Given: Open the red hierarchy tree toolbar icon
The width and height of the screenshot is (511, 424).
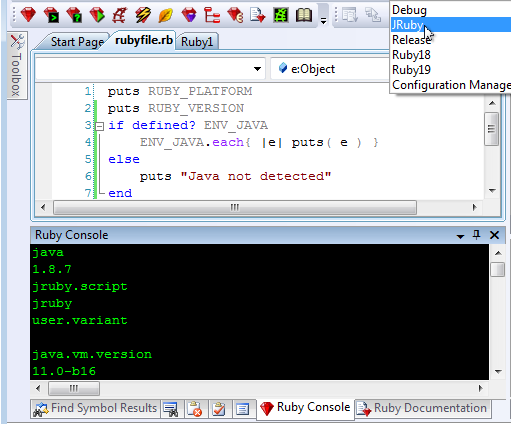Looking at the screenshot, I should point(212,15).
